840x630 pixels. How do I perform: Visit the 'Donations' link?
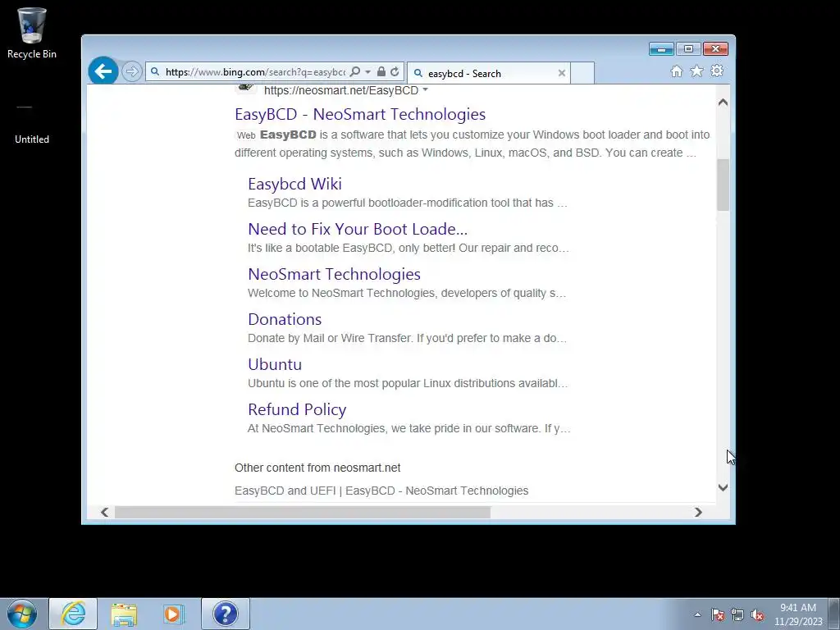tap(285, 319)
